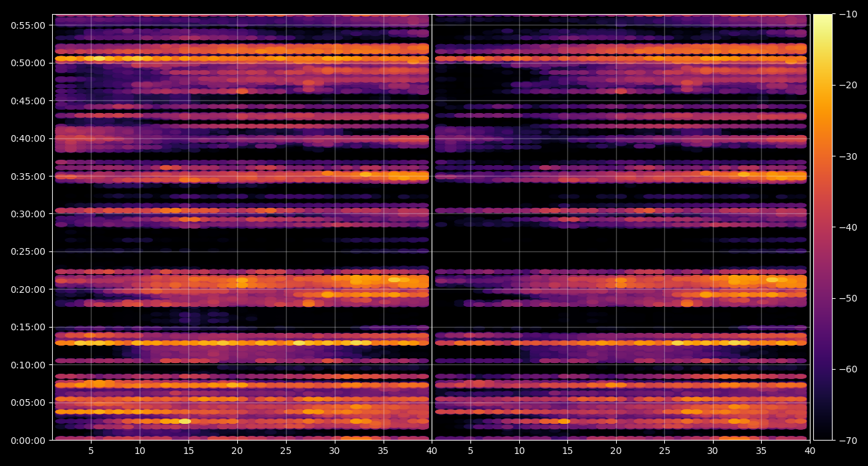Click the −10 colorbar tick label

[x=848, y=14]
